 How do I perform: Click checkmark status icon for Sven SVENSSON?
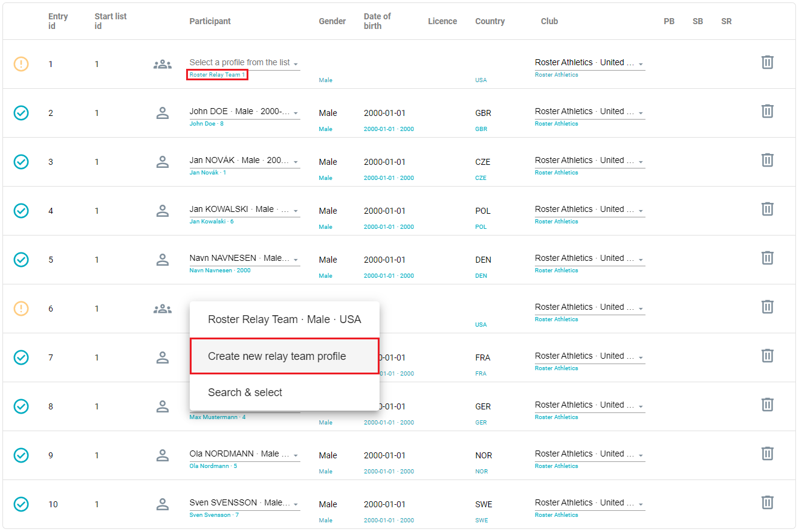(21, 504)
